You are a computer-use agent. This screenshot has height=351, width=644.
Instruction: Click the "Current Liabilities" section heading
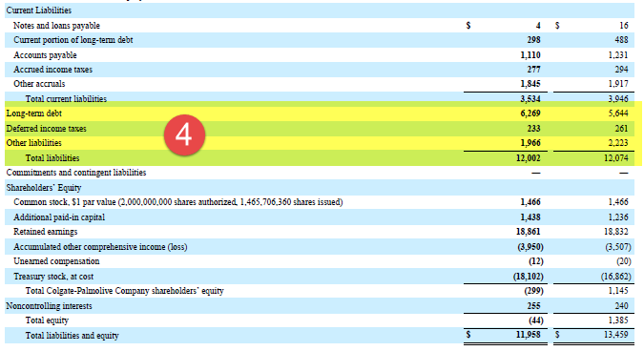[x=38, y=10]
